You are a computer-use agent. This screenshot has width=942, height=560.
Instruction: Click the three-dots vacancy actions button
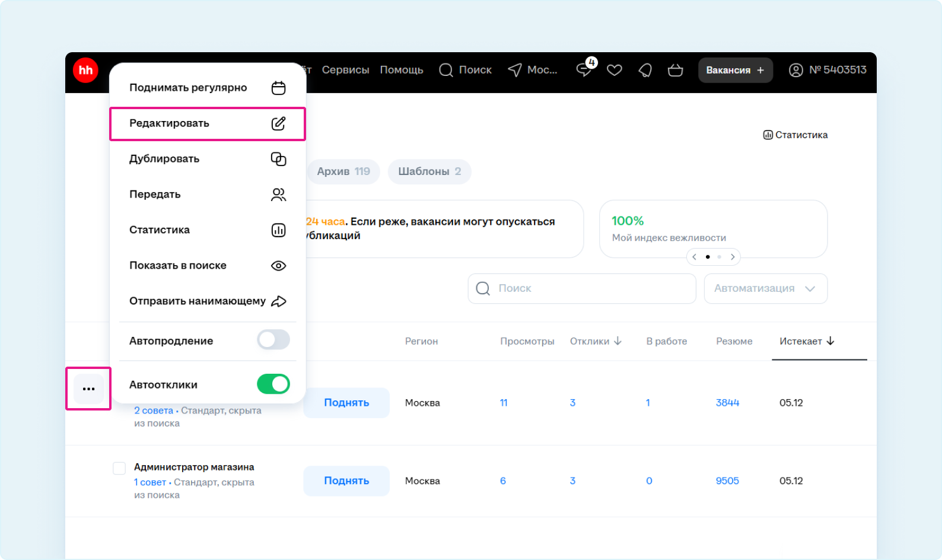(88, 389)
